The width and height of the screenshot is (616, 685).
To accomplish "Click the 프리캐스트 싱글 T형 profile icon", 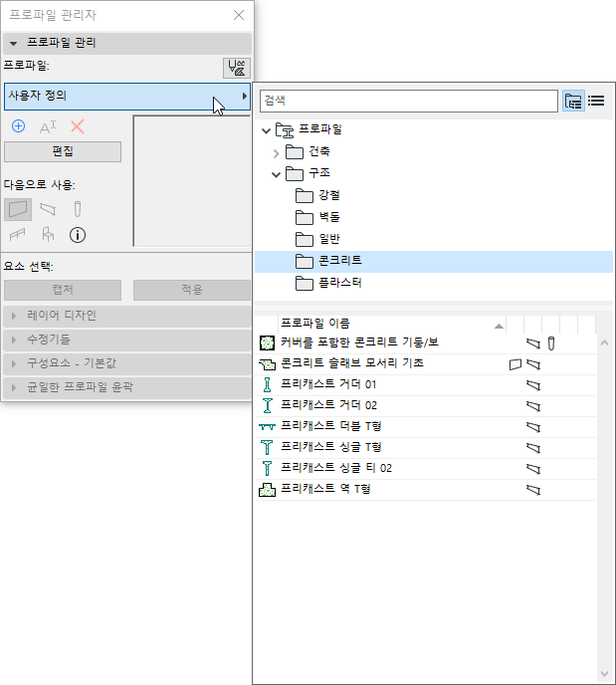I will pos(267,448).
